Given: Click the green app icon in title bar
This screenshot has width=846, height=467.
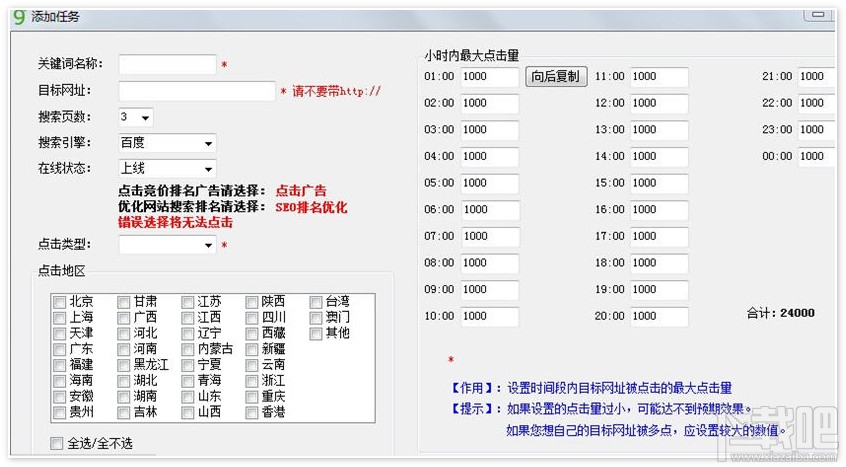Looking at the screenshot, I should 19,17.
